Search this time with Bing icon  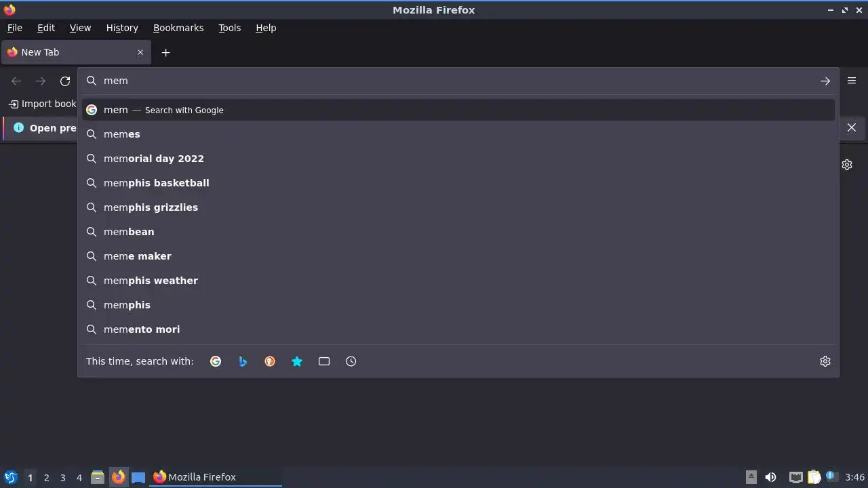[x=243, y=361]
